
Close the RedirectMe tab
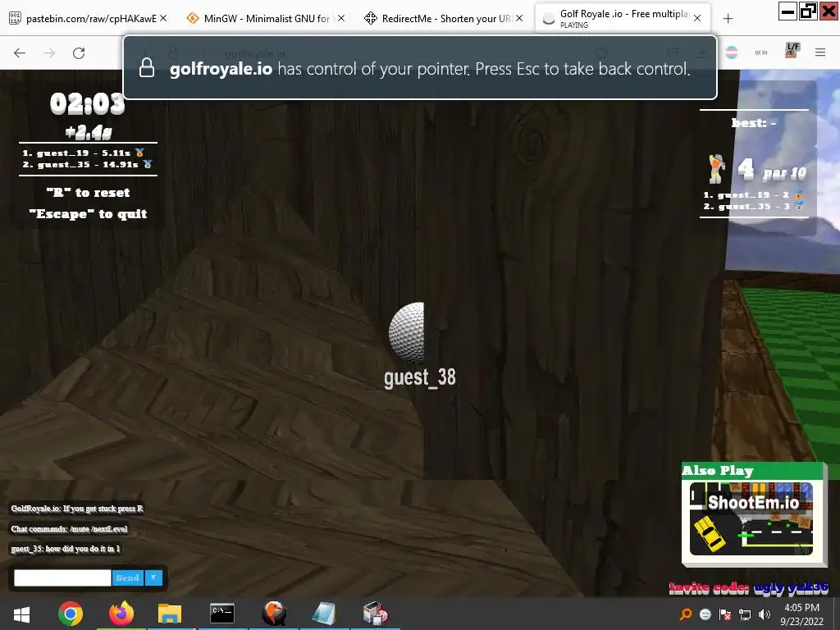click(519, 18)
